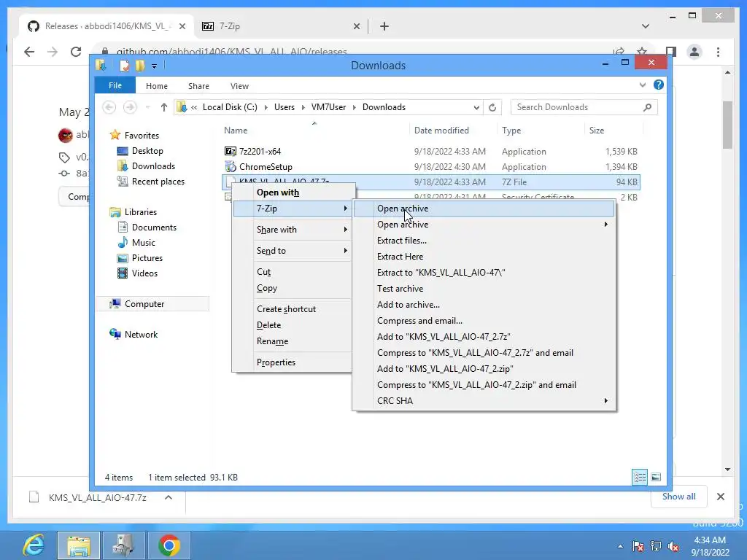Click the Explorer Help question mark icon
Screen dimensions: 747x560
pyautogui.click(x=659, y=85)
